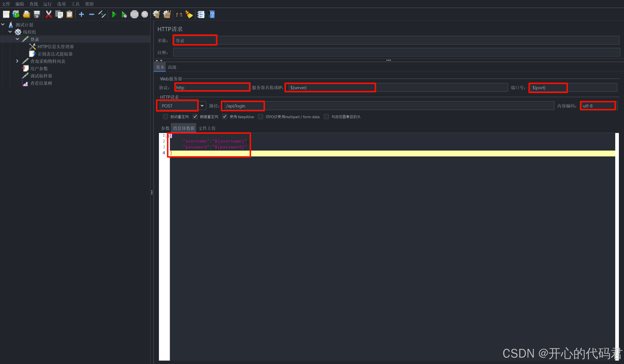Open the 运行 menu
Viewport: 624px width, 364px height.
coord(47,4)
